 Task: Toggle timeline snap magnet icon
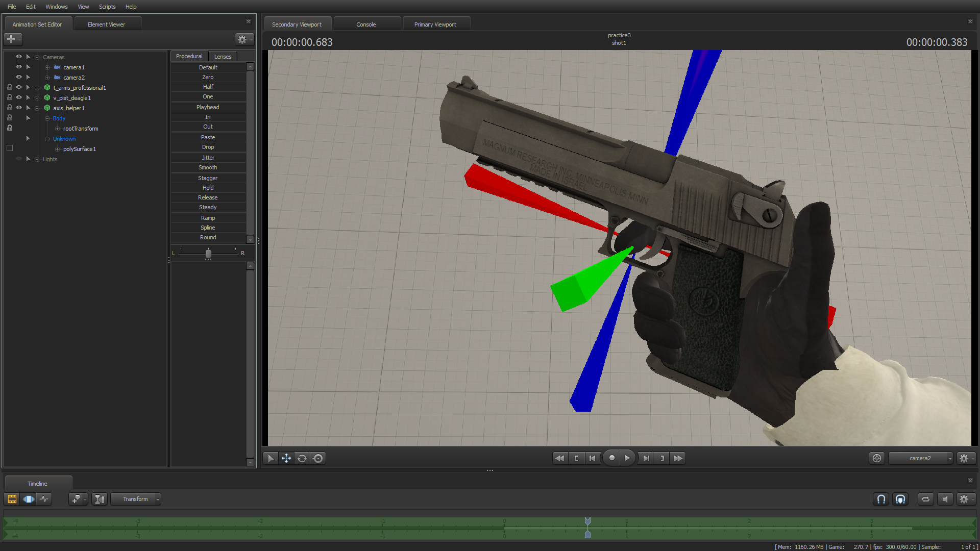click(x=881, y=499)
